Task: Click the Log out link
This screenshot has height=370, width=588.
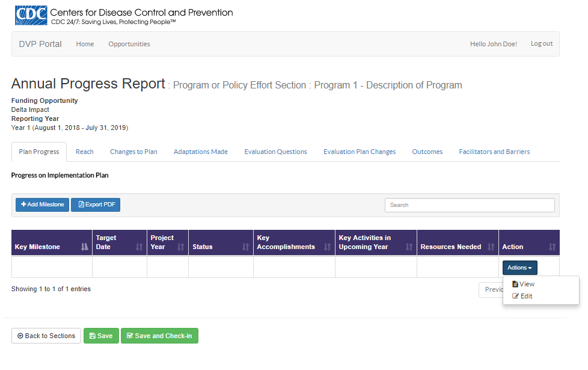Action: pos(541,43)
